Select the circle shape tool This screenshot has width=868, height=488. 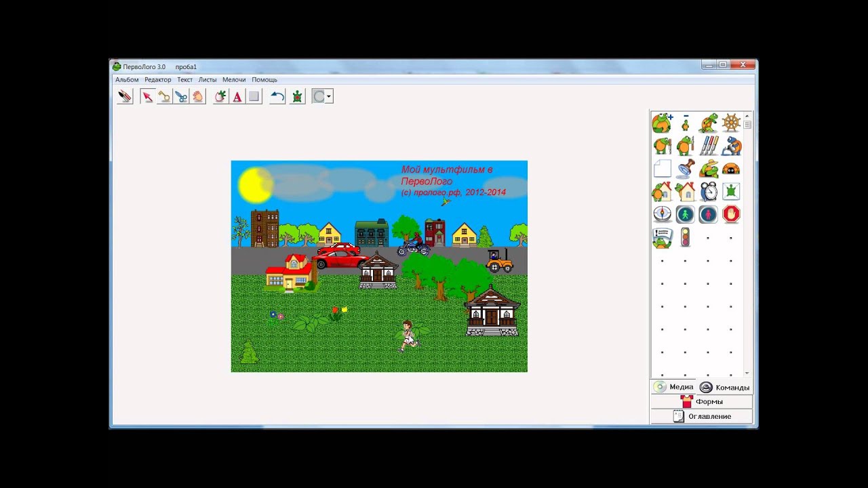(319, 96)
